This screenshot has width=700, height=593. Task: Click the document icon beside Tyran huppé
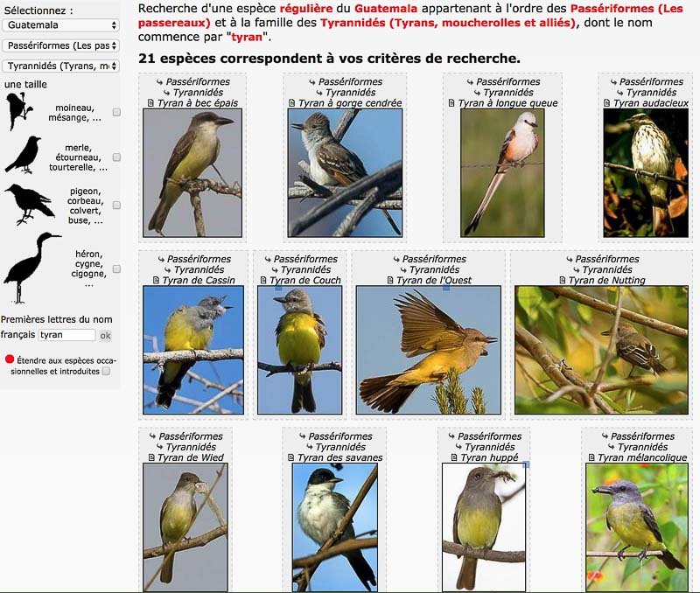[x=454, y=457]
